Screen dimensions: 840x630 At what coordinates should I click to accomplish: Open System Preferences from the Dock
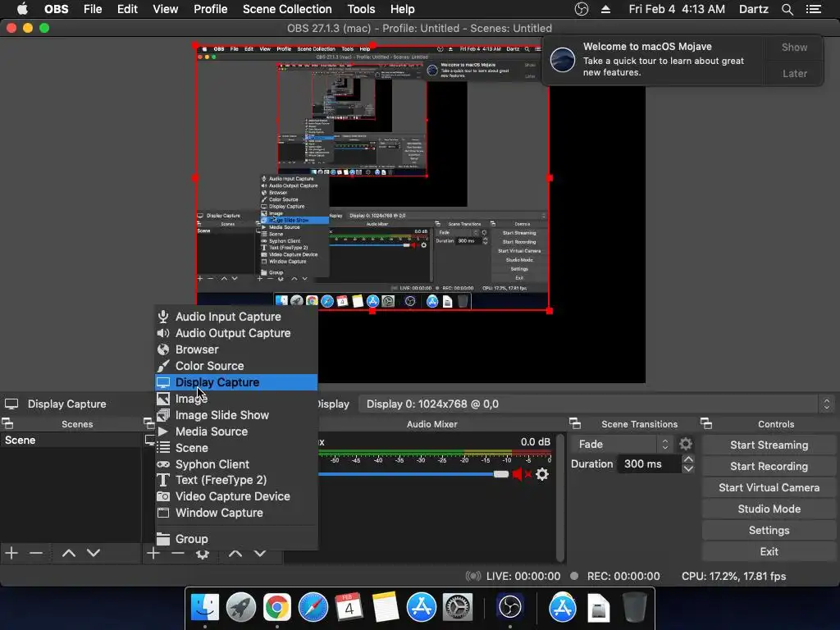tap(458, 607)
